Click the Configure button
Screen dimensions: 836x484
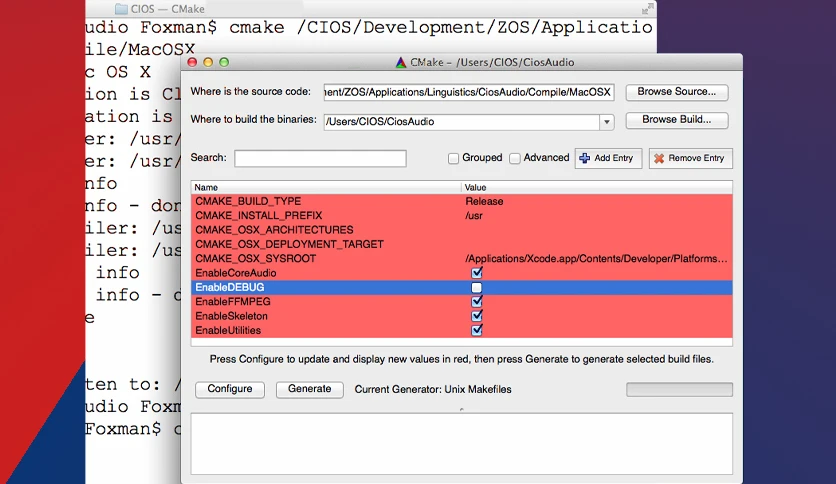230,389
